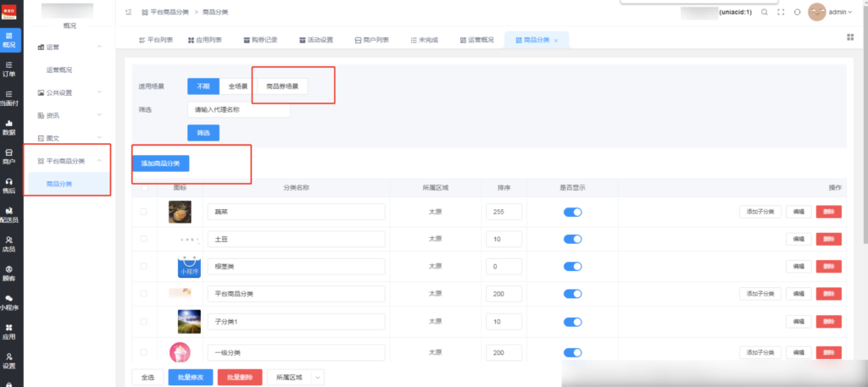Viewport: 868px width, 387px height.
Task: Click the blue 筛选 filter button
Action: click(x=203, y=133)
